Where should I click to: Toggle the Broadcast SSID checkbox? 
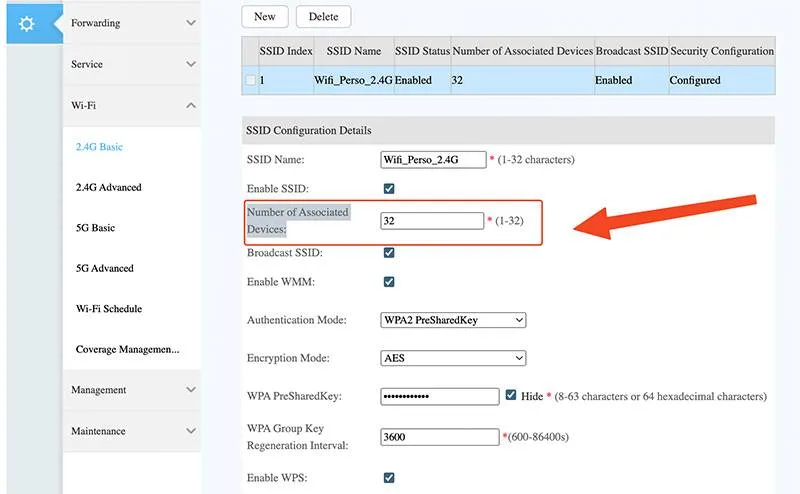click(389, 253)
